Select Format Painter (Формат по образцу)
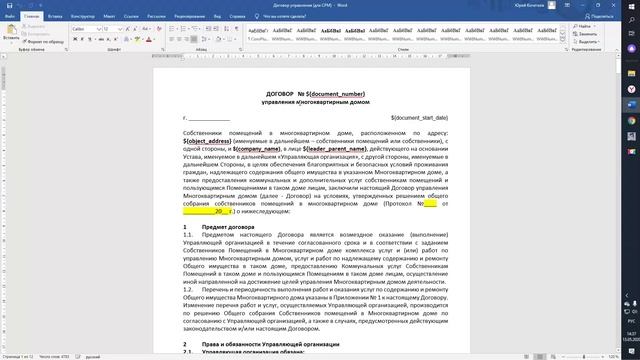Screen dimensions: 640x360 pos(43,42)
